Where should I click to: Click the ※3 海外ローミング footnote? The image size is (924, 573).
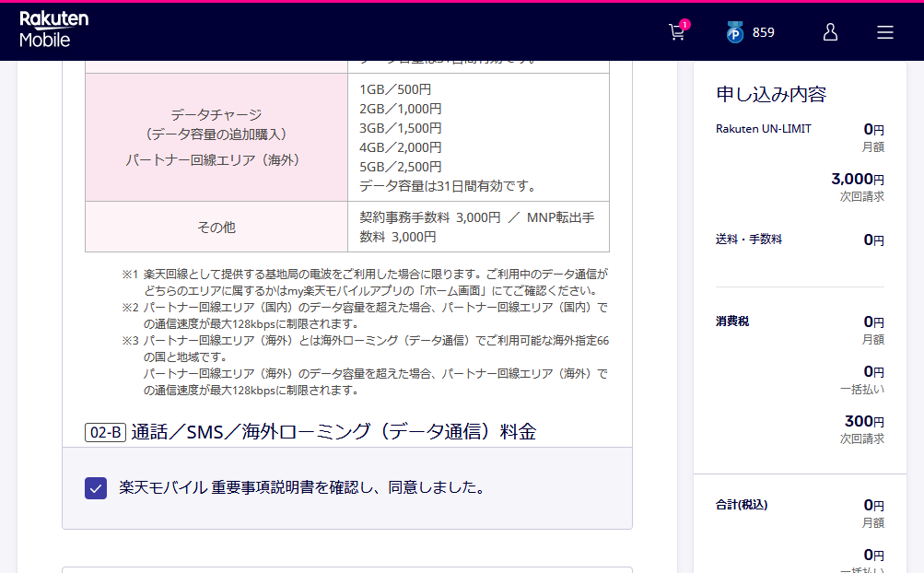tap(366, 365)
